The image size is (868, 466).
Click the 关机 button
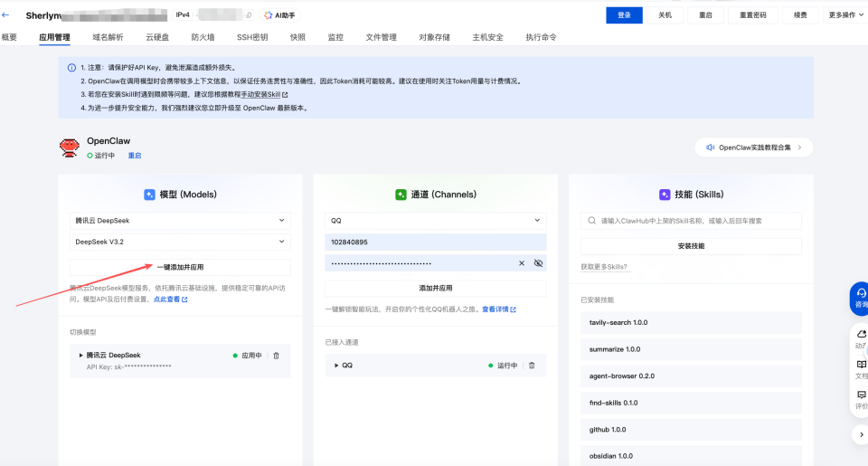[x=665, y=15]
